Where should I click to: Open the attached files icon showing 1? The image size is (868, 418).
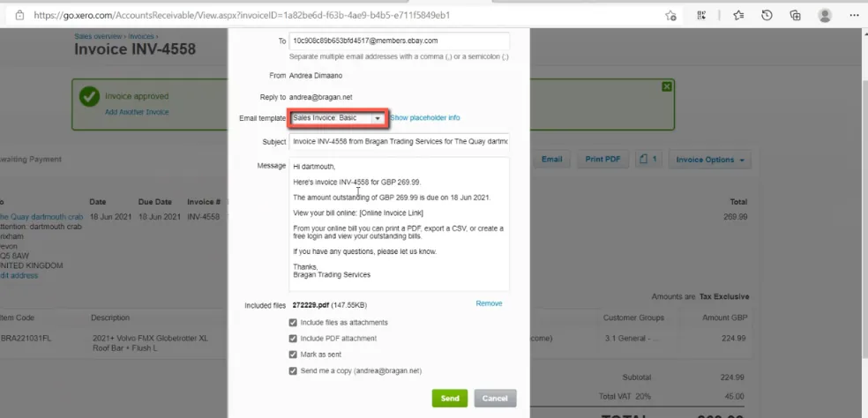click(647, 160)
